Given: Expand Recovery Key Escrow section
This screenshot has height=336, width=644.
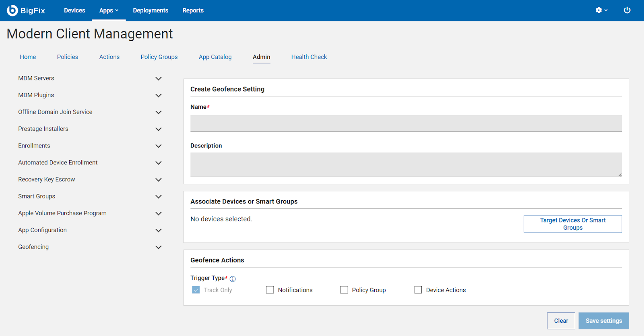Looking at the screenshot, I should tap(159, 180).
